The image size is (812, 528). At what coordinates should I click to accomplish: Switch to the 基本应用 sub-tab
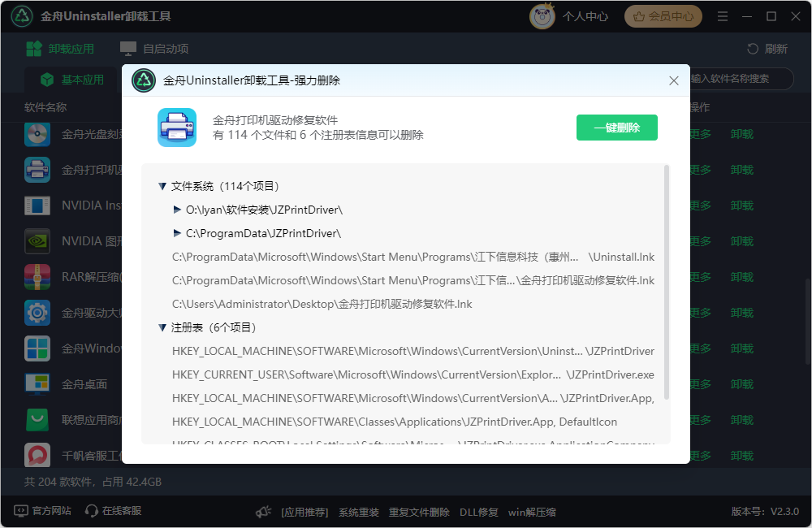[x=72, y=80]
